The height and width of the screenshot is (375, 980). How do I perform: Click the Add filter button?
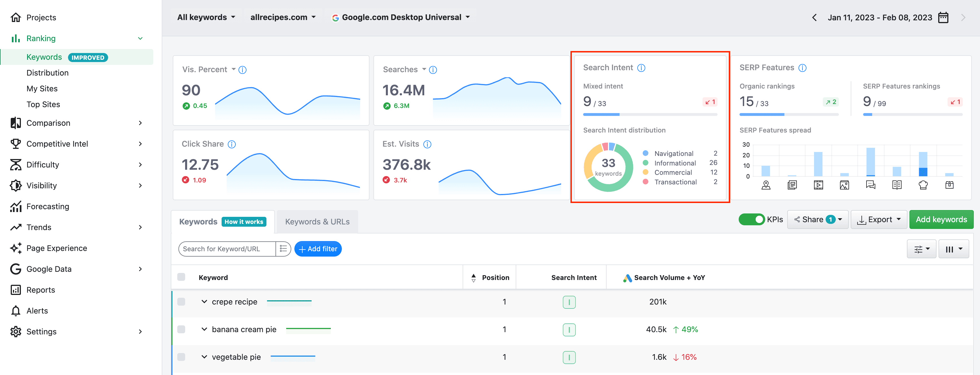click(x=318, y=249)
